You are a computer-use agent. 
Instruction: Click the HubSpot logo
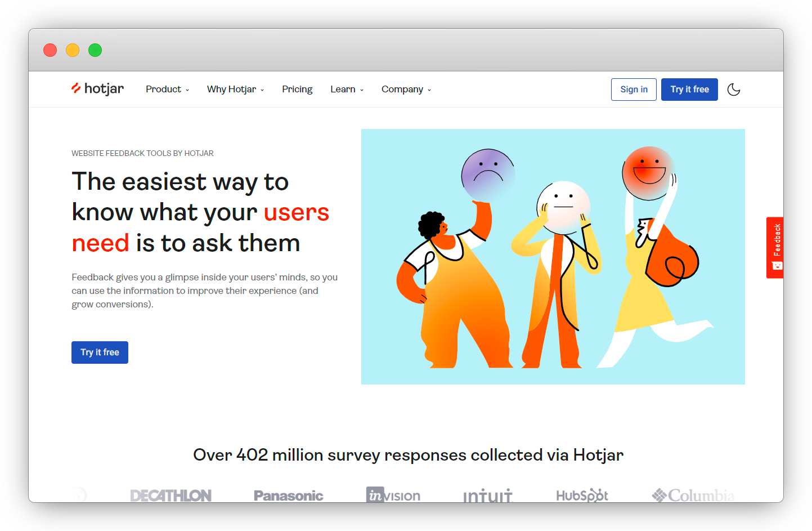coord(582,495)
